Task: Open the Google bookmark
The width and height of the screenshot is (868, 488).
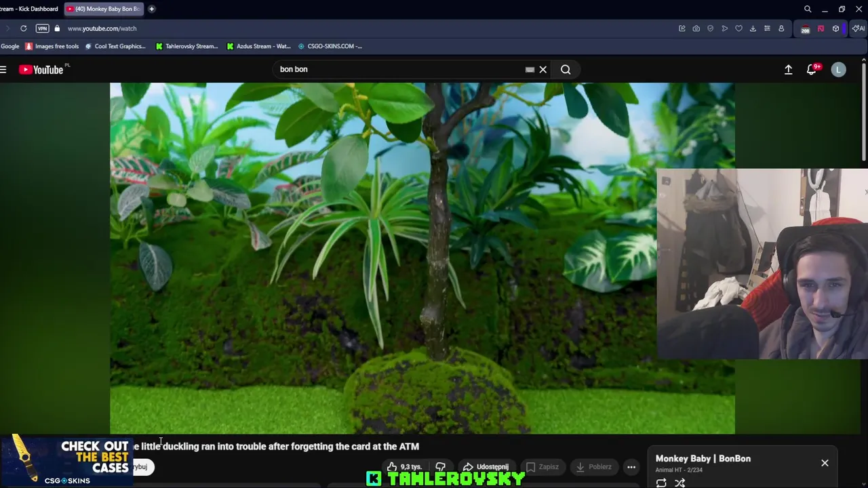Action: click(9, 46)
